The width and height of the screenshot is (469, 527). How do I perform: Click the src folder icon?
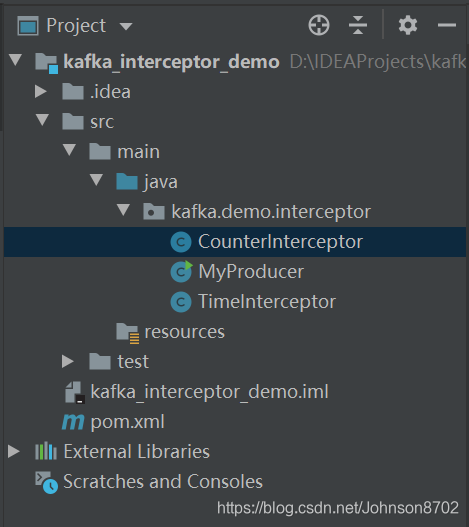[x=73, y=121]
